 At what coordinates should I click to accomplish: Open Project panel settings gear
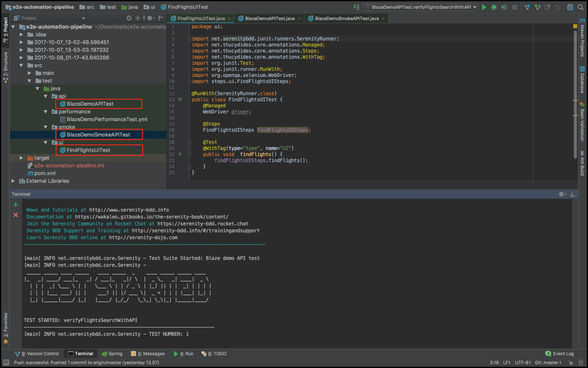pos(150,18)
